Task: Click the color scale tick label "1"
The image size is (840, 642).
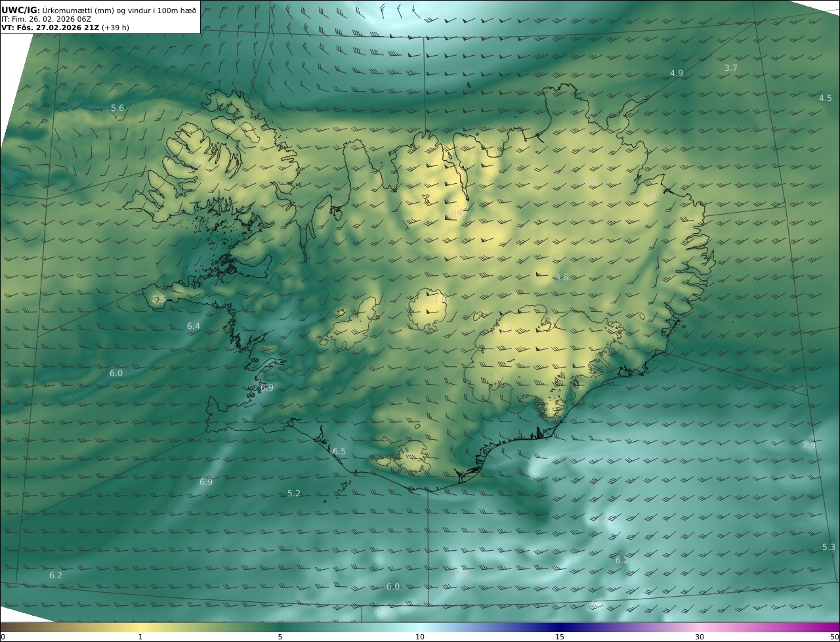Action: (x=140, y=637)
